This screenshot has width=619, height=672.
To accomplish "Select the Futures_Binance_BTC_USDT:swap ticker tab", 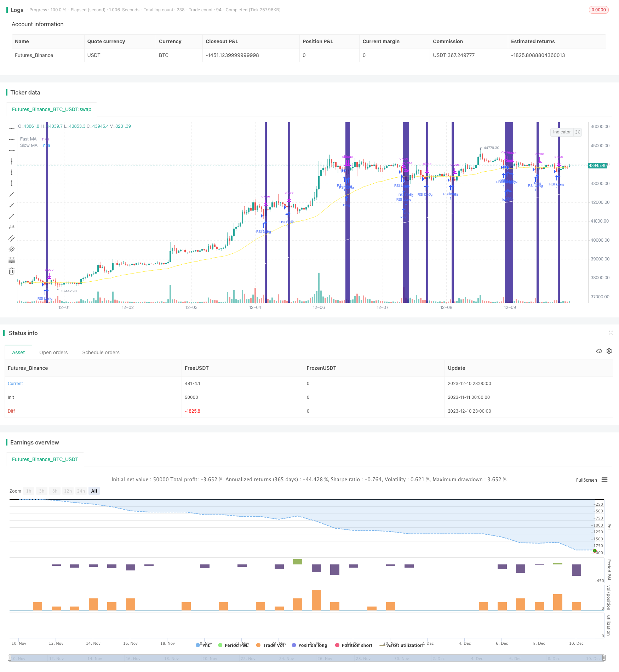I will 52,109.
